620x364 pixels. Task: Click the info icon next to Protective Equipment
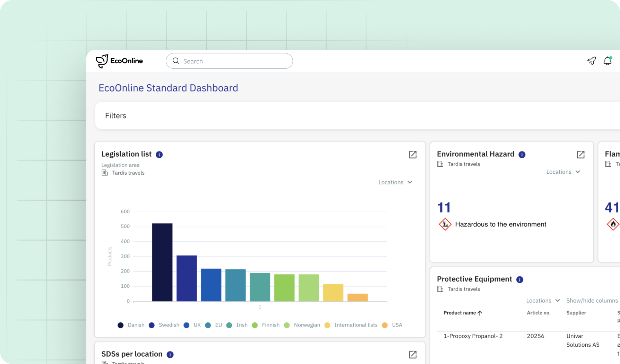[519, 279]
